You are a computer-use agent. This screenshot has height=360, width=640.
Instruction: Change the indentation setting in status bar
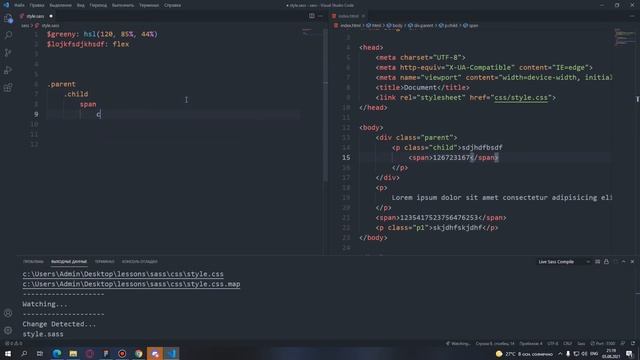pyautogui.click(x=531, y=344)
